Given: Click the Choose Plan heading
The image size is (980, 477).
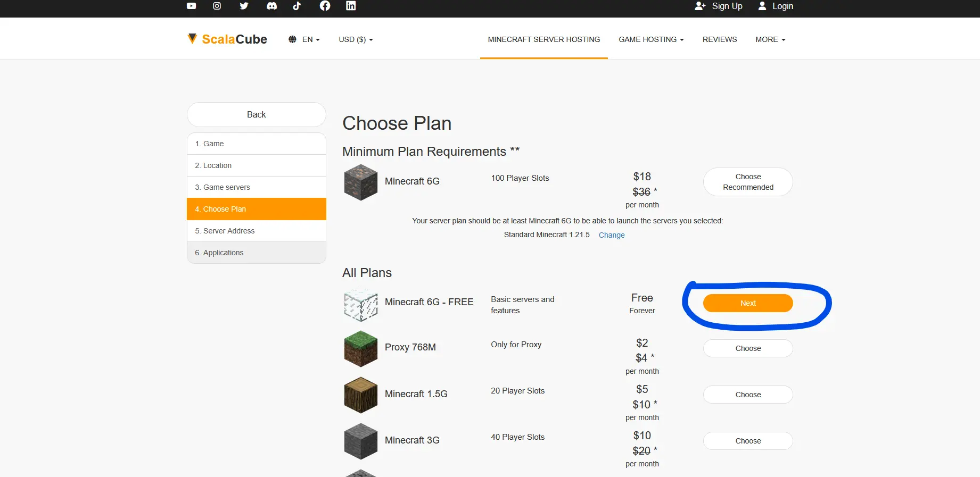Looking at the screenshot, I should 397,123.
